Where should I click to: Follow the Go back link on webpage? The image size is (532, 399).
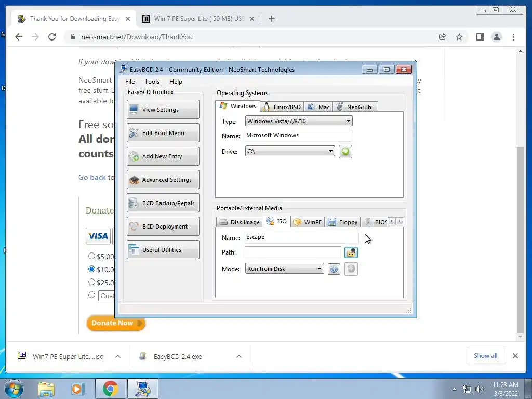coord(92,178)
